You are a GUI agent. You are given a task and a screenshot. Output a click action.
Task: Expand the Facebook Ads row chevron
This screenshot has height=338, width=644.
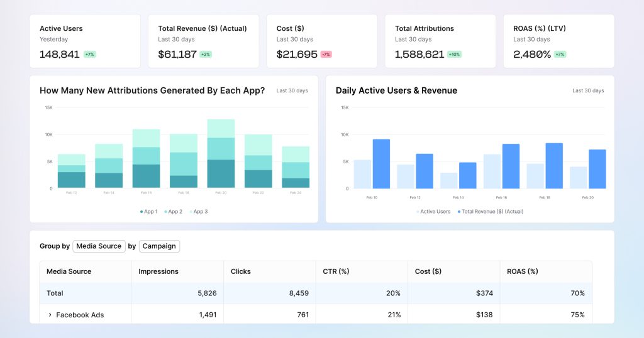[x=50, y=315]
